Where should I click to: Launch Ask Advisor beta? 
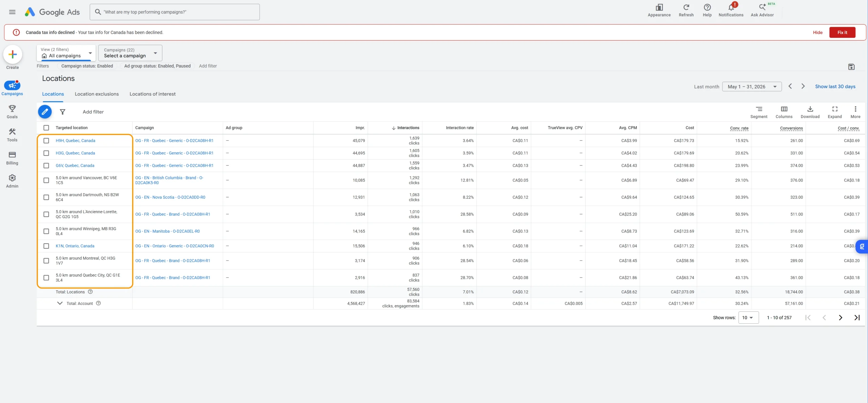pyautogui.click(x=762, y=10)
